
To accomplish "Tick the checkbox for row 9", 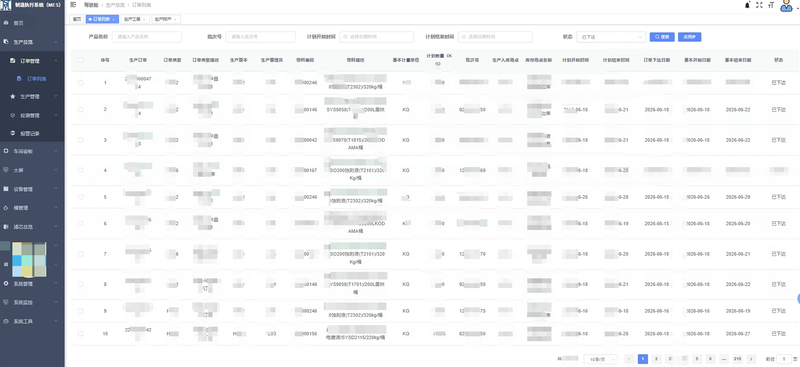I will pos(81,311).
